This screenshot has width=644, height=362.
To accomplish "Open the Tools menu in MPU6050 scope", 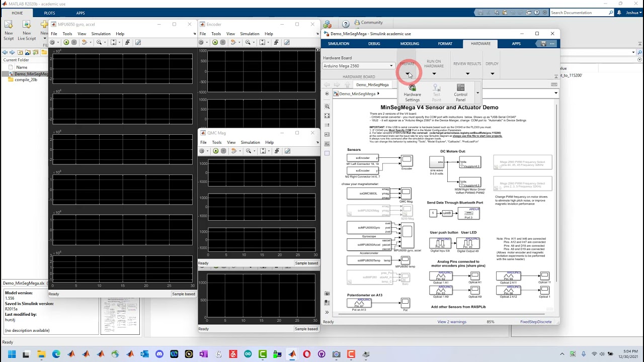I will click(67, 34).
